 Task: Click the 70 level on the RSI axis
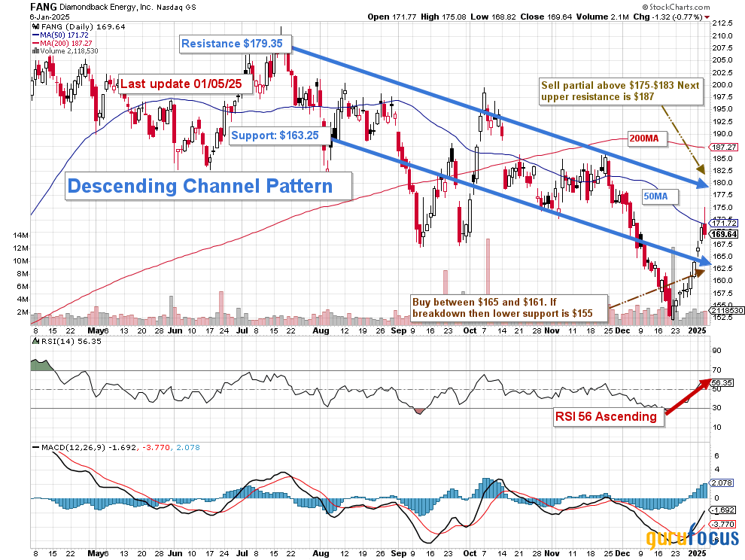click(x=717, y=370)
